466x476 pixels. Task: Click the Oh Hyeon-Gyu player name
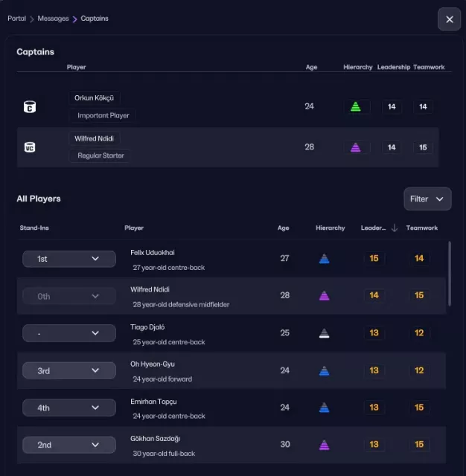tap(153, 364)
